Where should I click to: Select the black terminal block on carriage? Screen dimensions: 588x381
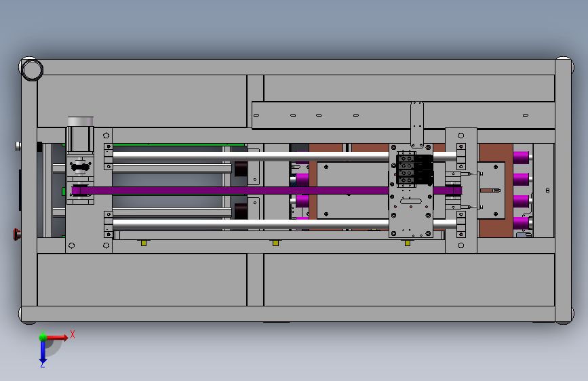[414, 169]
